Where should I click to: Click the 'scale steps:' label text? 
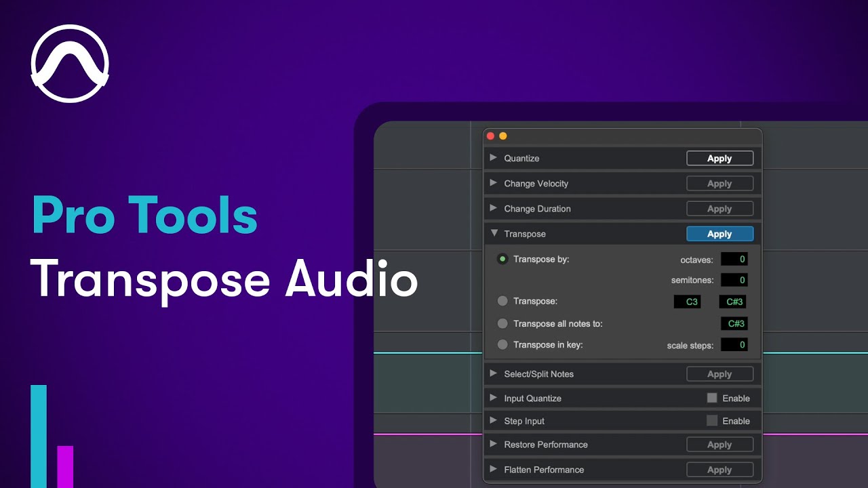pos(690,345)
